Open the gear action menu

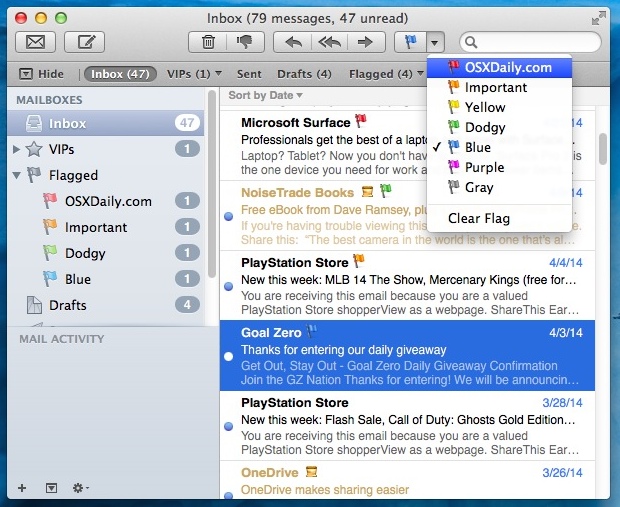pyautogui.click(x=80, y=488)
